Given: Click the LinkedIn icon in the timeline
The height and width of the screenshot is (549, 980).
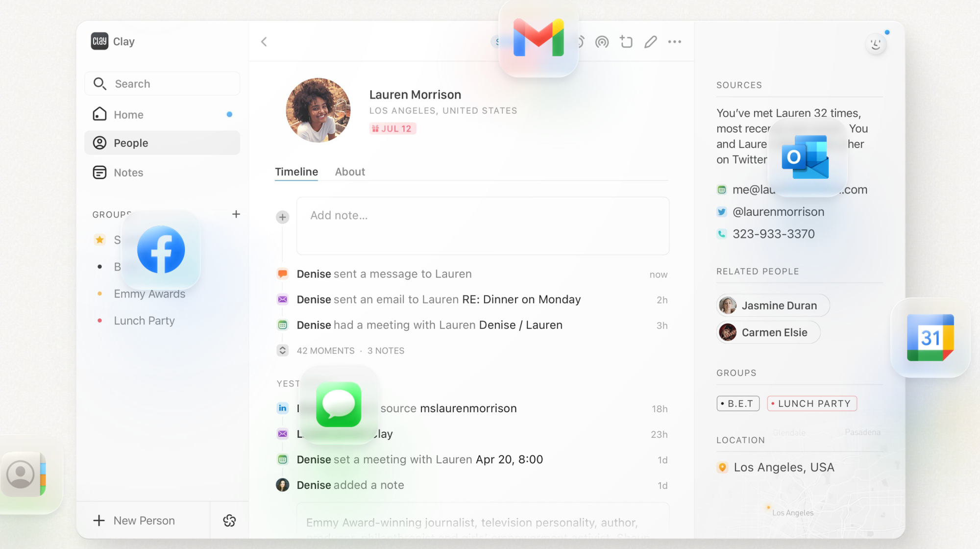Looking at the screenshot, I should (x=283, y=408).
